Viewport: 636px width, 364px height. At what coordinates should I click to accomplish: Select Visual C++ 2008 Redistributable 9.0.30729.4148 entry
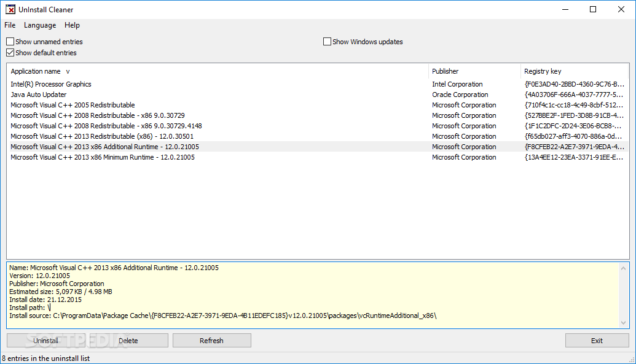[106, 126]
